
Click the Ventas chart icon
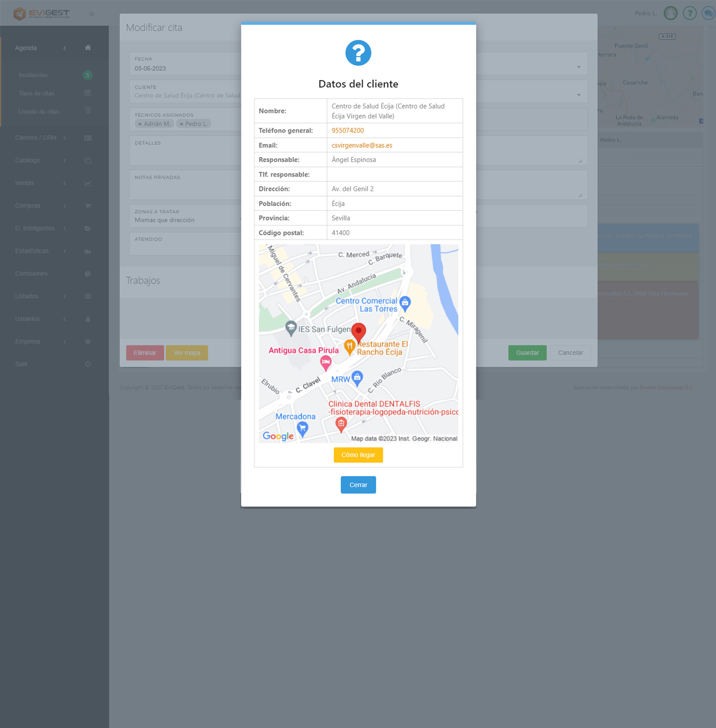[x=88, y=183]
